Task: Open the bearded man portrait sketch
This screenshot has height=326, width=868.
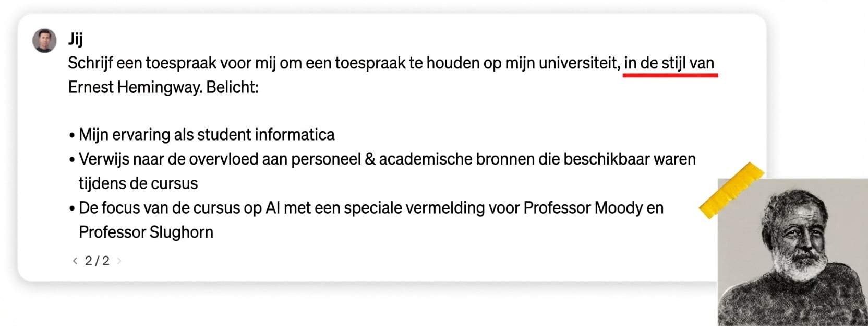Action: click(792, 253)
